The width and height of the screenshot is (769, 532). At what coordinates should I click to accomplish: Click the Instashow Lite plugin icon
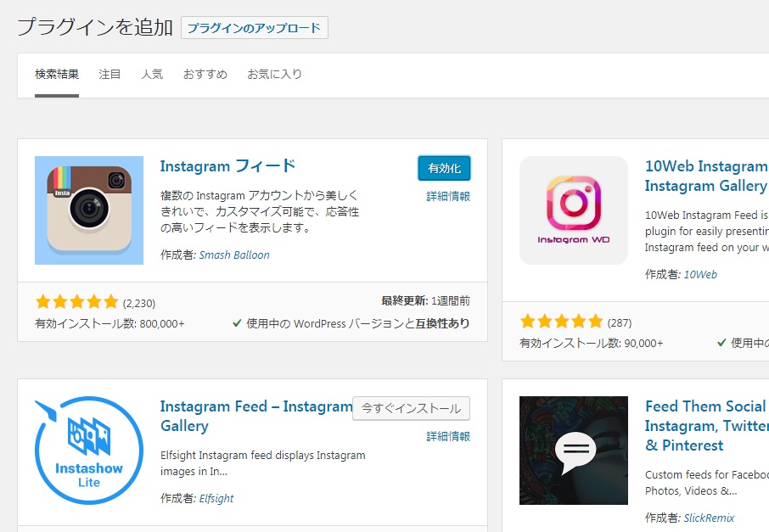(x=89, y=451)
